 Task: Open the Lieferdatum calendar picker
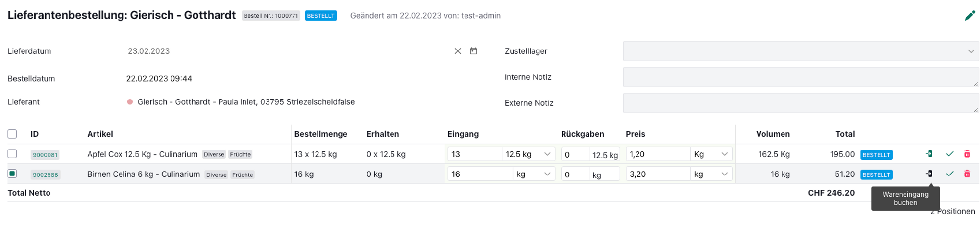[473, 51]
